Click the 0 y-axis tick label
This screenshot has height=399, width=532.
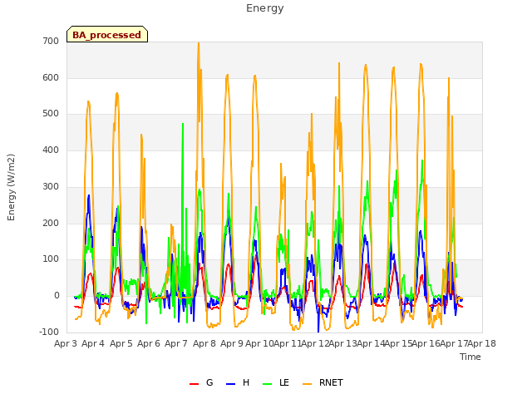(57, 296)
